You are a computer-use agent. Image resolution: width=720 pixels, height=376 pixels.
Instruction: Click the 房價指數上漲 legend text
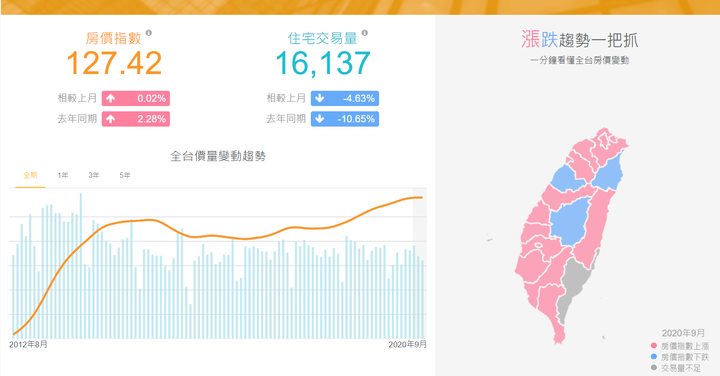[685, 346]
